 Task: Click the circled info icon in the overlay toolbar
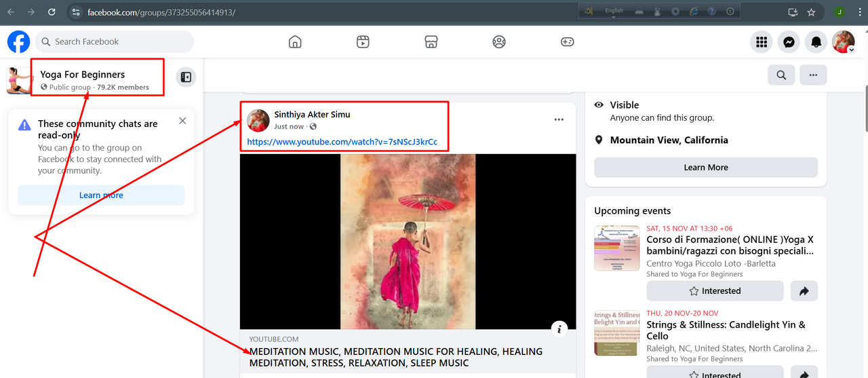(730, 12)
